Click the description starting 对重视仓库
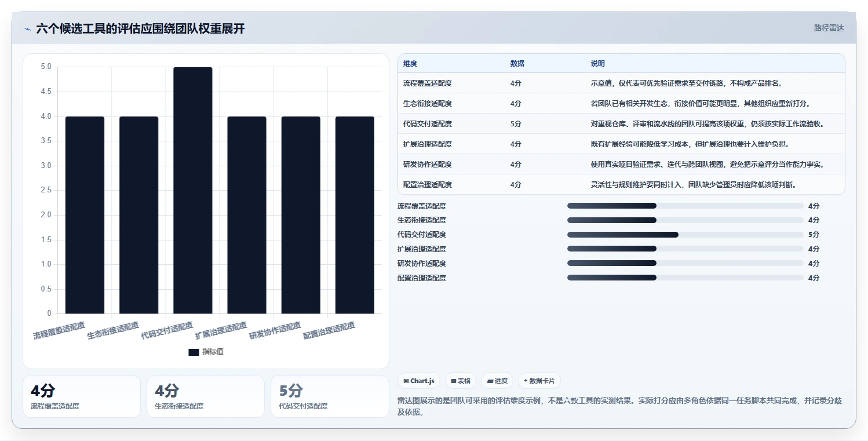 click(707, 124)
